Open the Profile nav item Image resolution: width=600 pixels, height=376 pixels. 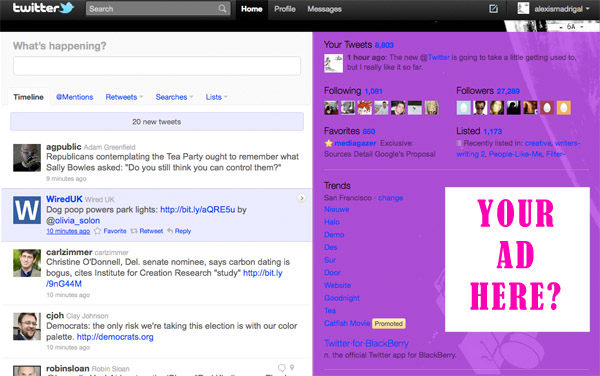click(x=285, y=9)
